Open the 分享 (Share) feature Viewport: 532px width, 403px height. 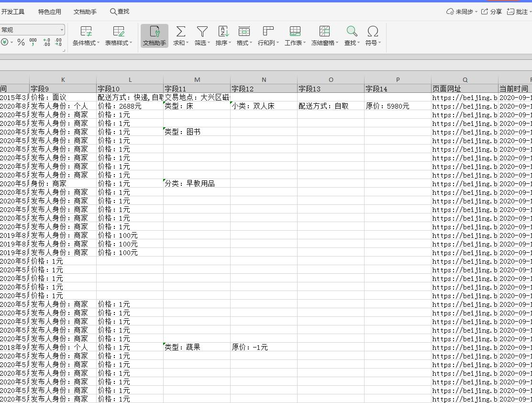(494, 11)
